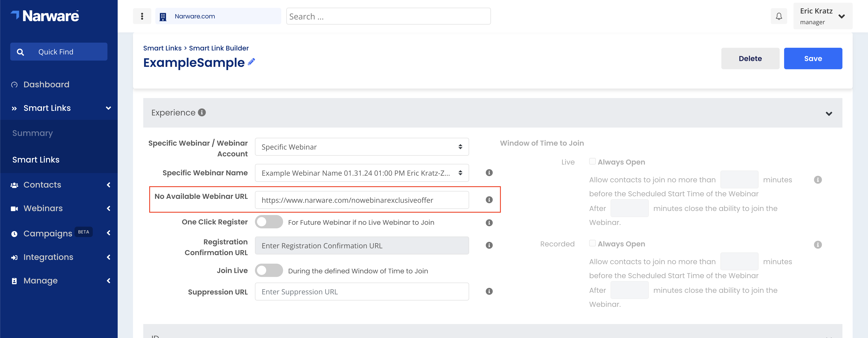
Task: Show info for One Click Register
Action: 489,223
